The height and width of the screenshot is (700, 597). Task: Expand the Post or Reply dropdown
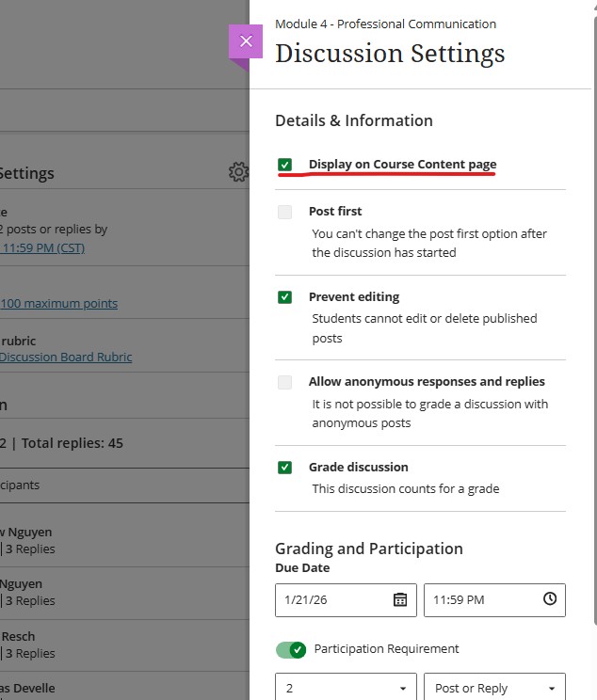click(x=494, y=688)
